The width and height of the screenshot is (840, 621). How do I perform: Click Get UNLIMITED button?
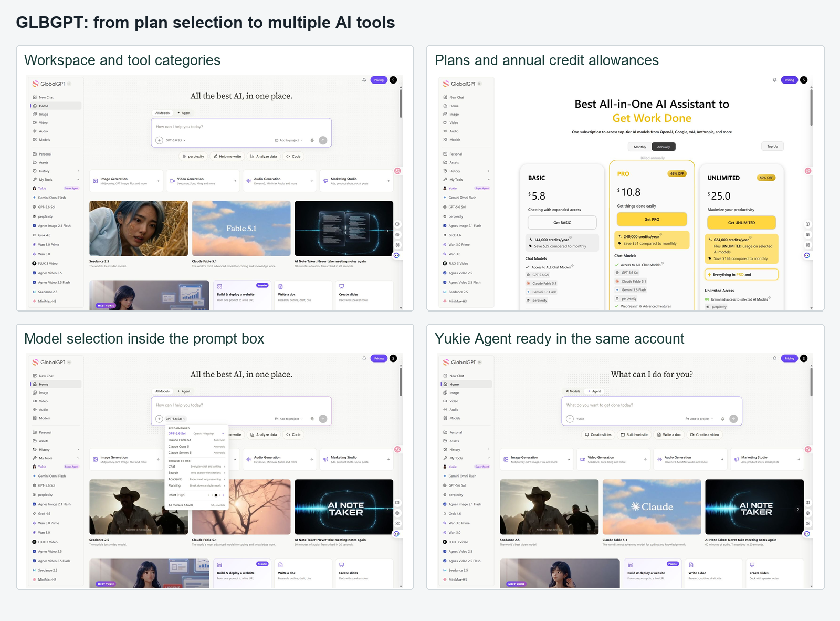click(x=741, y=223)
